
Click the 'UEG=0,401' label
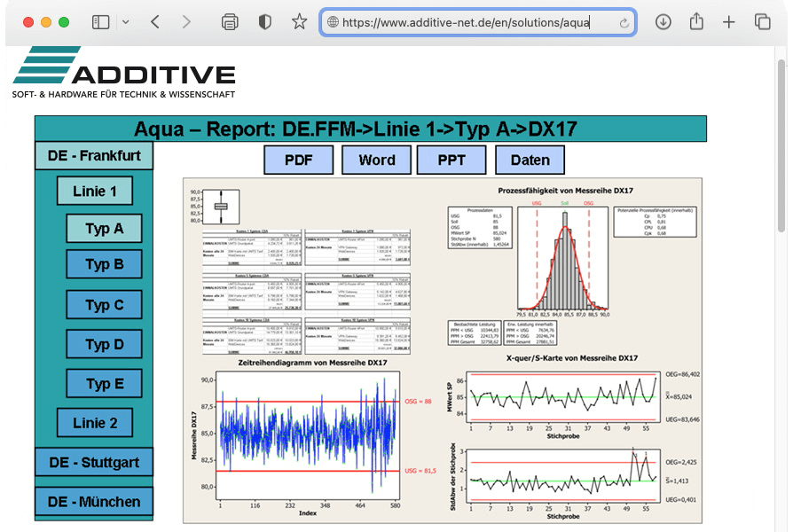pyautogui.click(x=680, y=499)
